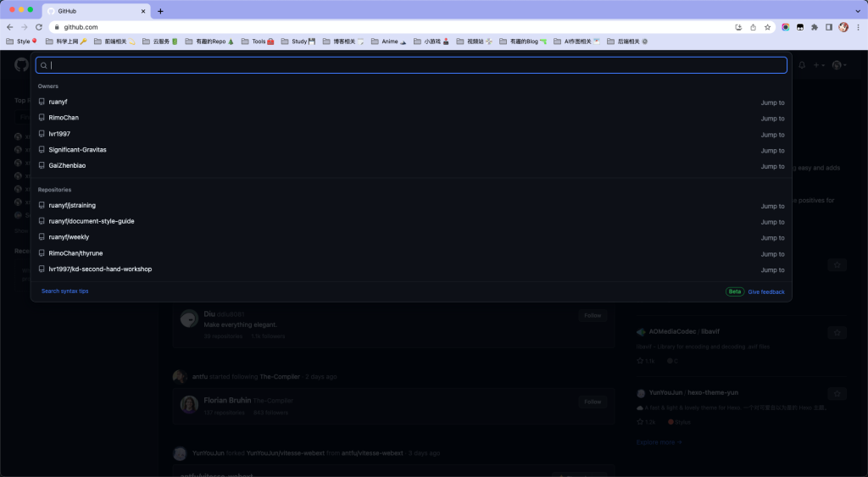
Task: Click the GitHub Octocat logo
Action: point(21,65)
